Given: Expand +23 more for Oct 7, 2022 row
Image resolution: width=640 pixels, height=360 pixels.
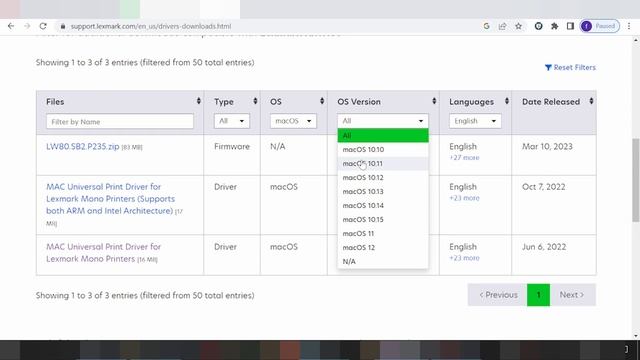Looking at the screenshot, I should click(464, 198).
